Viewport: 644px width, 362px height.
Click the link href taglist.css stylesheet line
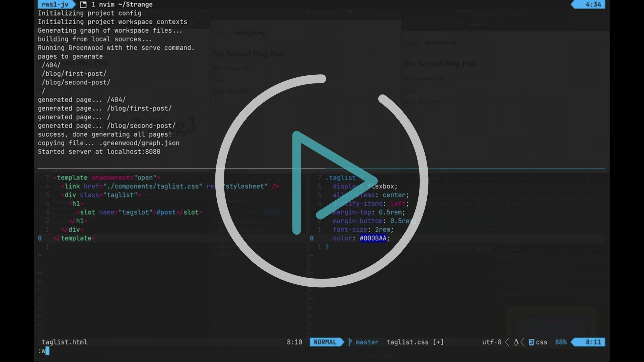[x=170, y=186]
